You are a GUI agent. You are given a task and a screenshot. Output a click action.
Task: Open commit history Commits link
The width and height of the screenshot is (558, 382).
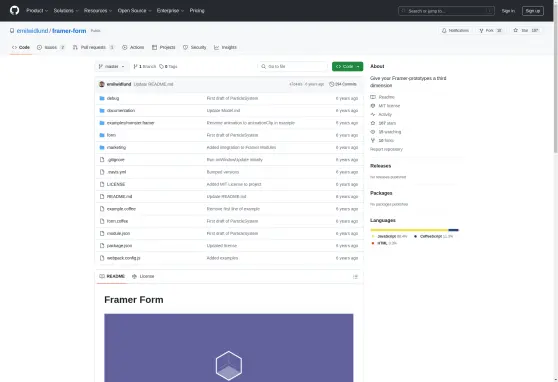[343, 84]
